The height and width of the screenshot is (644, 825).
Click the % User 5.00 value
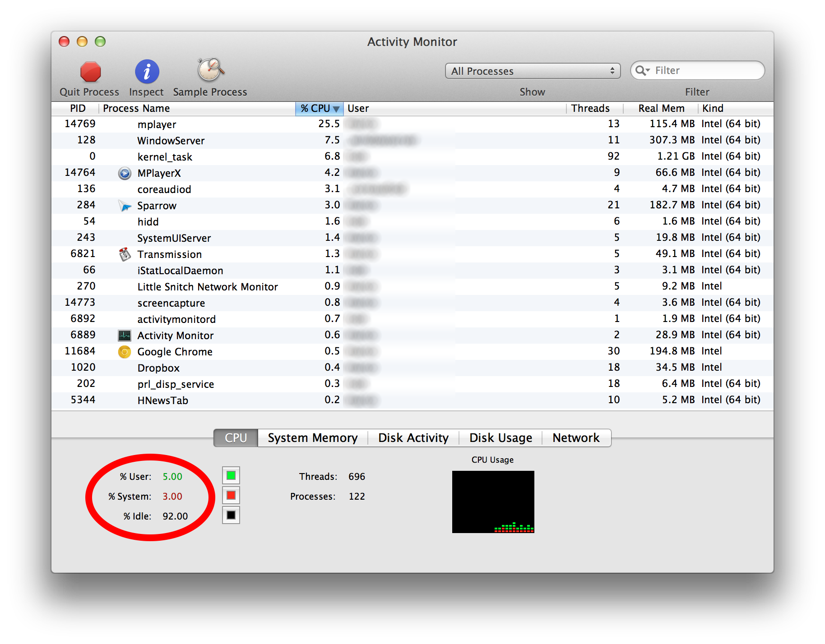click(172, 477)
